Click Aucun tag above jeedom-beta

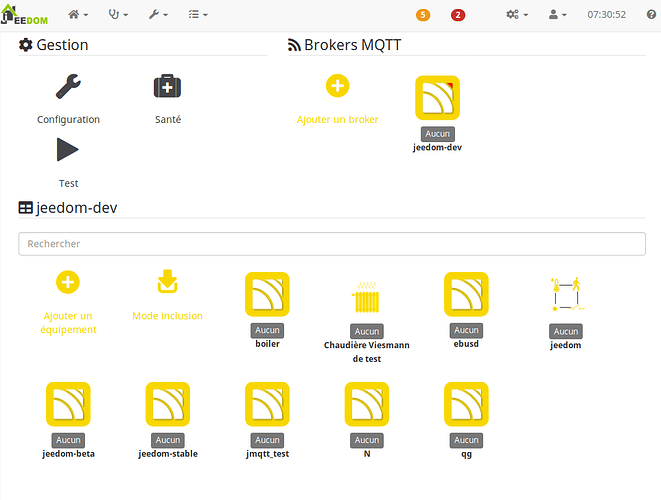68,440
